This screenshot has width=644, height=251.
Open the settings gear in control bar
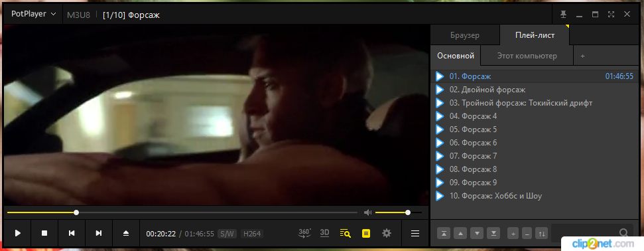coord(387,233)
